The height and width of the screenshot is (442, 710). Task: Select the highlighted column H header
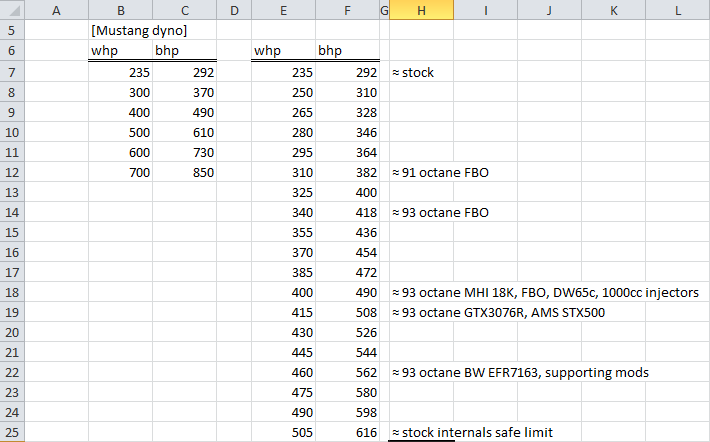click(421, 10)
